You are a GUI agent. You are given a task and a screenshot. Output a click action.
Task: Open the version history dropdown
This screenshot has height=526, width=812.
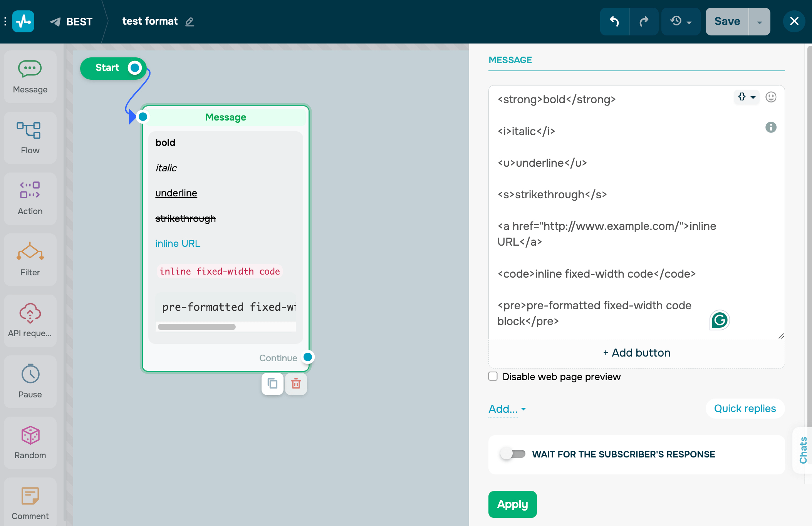tap(681, 22)
